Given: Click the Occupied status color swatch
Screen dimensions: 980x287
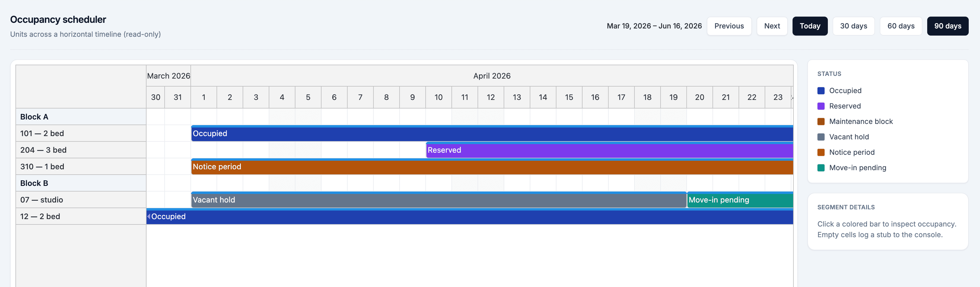Looking at the screenshot, I should (x=821, y=90).
